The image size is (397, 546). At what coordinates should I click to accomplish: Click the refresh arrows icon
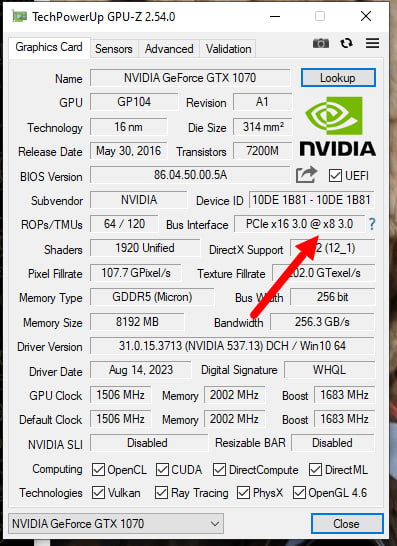point(347,43)
